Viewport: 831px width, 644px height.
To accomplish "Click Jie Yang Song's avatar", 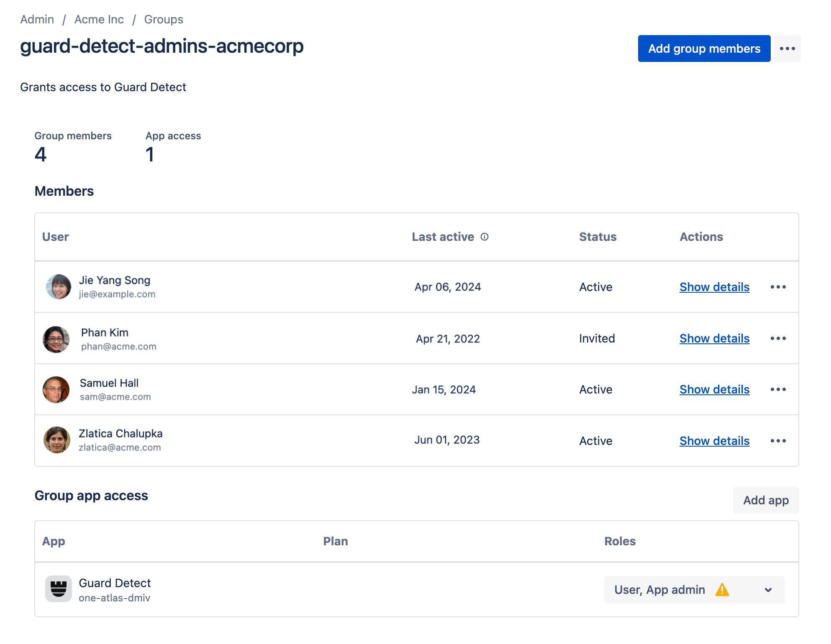I will (58, 287).
